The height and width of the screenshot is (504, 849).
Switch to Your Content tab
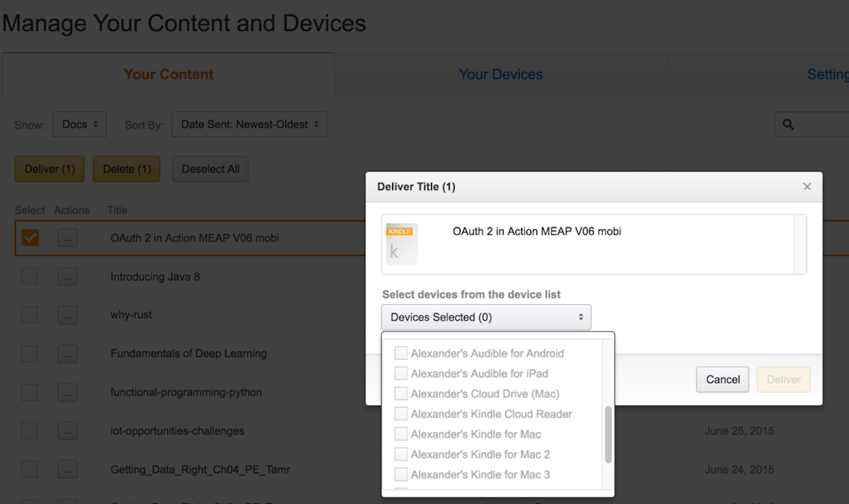168,75
